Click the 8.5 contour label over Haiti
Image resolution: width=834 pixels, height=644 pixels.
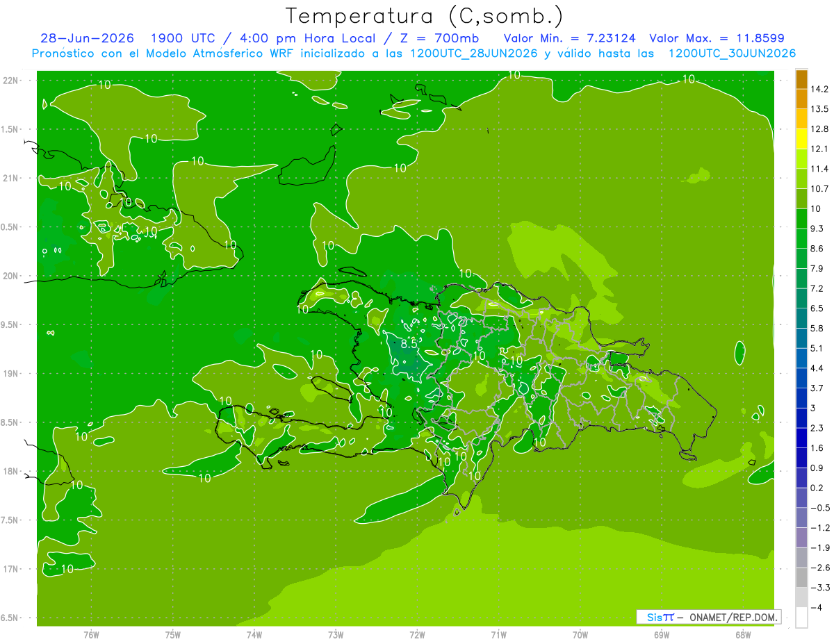click(409, 343)
